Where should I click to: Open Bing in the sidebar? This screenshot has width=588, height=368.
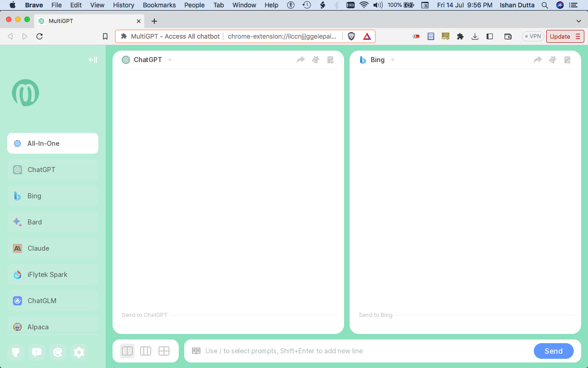(53, 196)
